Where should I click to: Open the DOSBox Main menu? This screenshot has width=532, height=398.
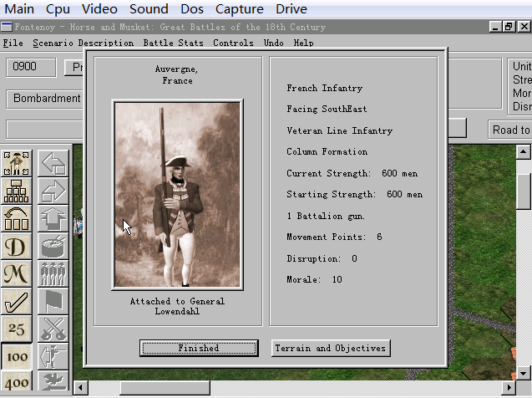pos(19,9)
